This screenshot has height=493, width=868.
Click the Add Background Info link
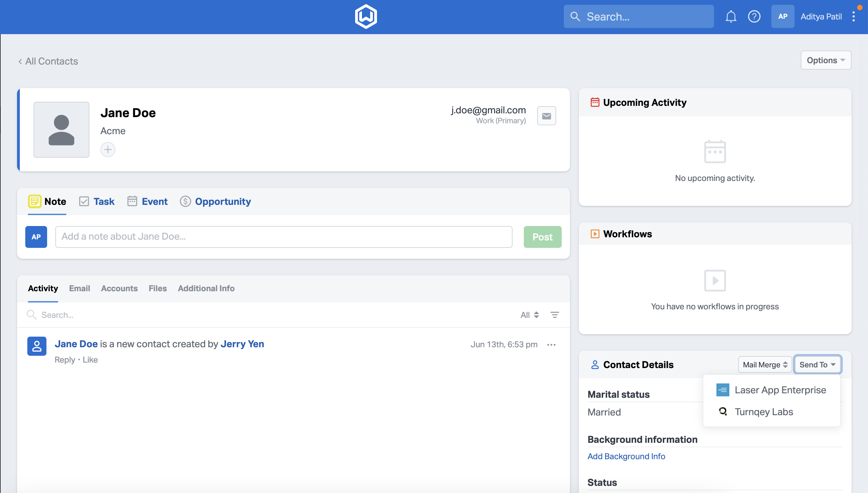(626, 456)
